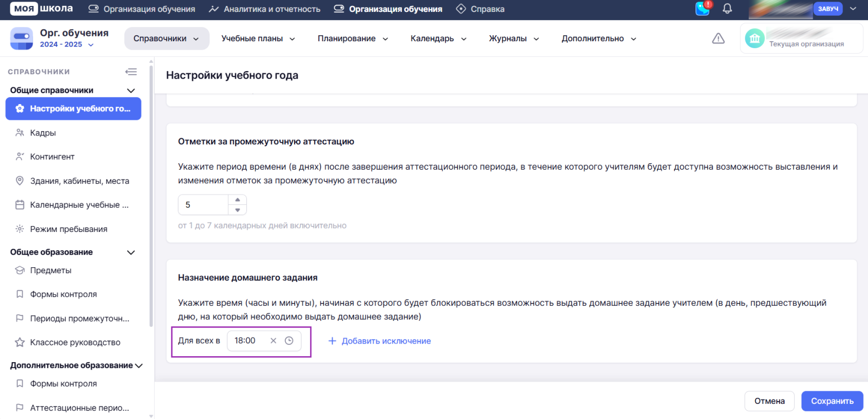The width and height of the screenshot is (868, 419).
Task: Click the attestation days number field
Action: 203,205
